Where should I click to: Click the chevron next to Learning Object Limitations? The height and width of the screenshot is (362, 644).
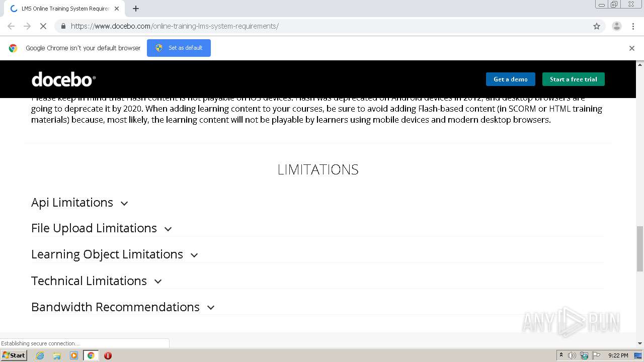tap(194, 255)
